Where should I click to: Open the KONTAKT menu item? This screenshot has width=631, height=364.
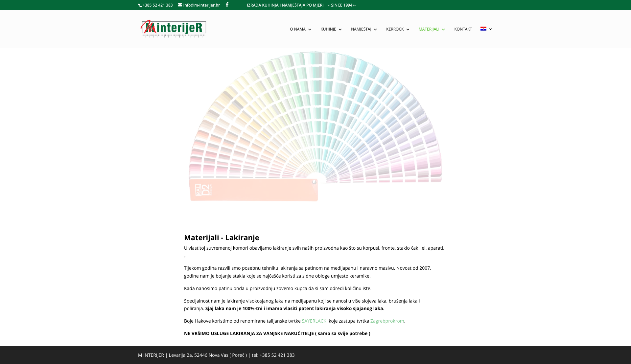(463, 29)
